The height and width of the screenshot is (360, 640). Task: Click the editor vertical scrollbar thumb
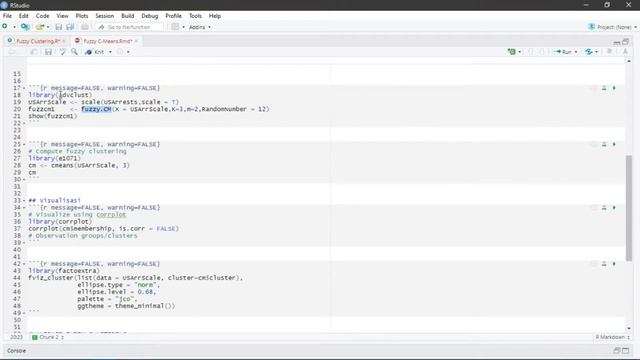click(629, 208)
